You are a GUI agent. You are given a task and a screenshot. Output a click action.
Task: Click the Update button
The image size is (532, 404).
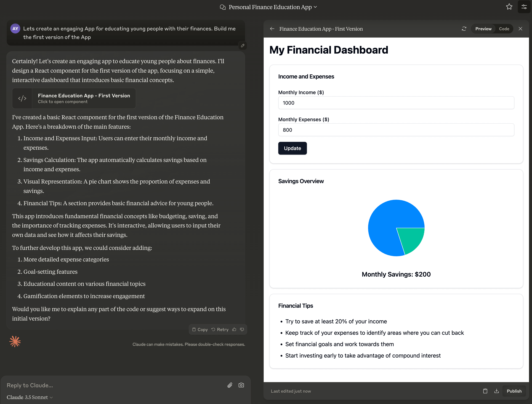pos(292,148)
